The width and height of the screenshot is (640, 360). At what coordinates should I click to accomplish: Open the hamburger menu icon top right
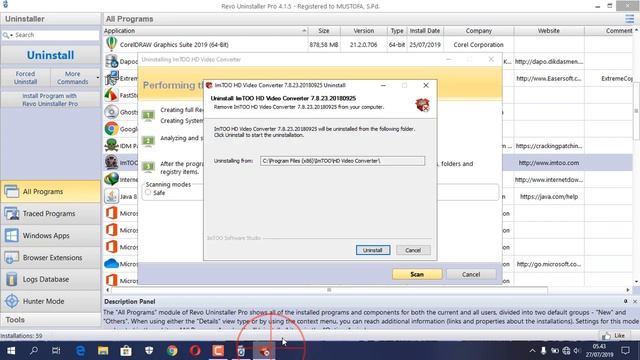click(629, 19)
